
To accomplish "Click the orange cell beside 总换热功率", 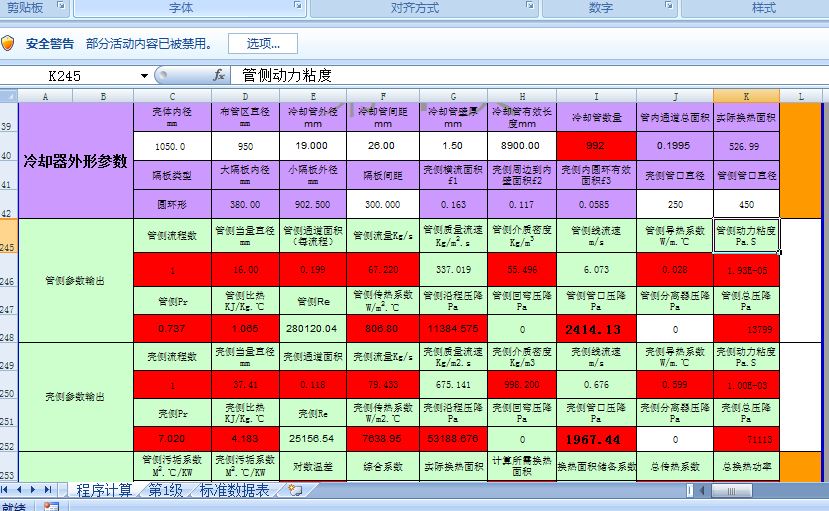I will [x=801, y=466].
